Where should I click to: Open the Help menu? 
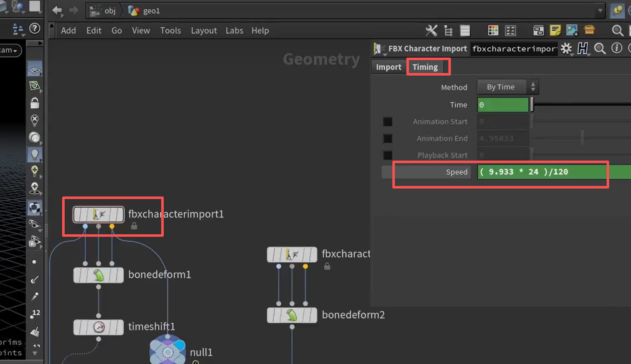(260, 31)
